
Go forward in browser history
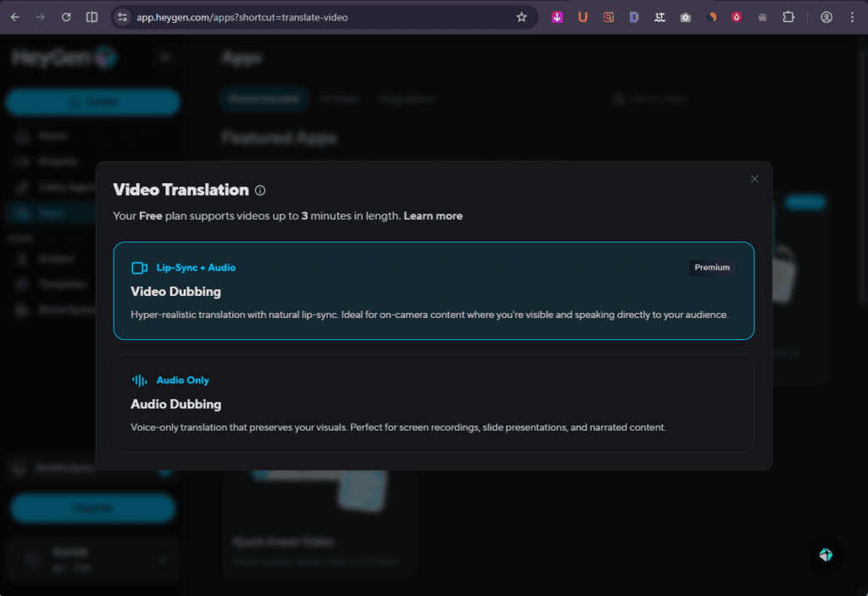[41, 17]
